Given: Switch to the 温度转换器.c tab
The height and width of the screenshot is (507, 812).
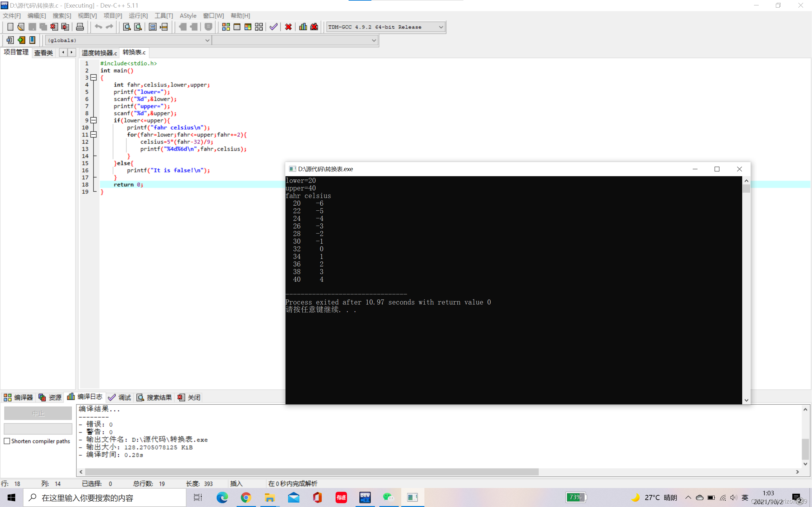Looking at the screenshot, I should 99,53.
